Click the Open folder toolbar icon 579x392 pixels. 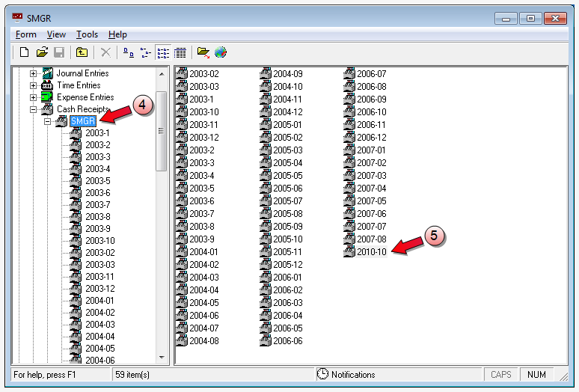42,52
